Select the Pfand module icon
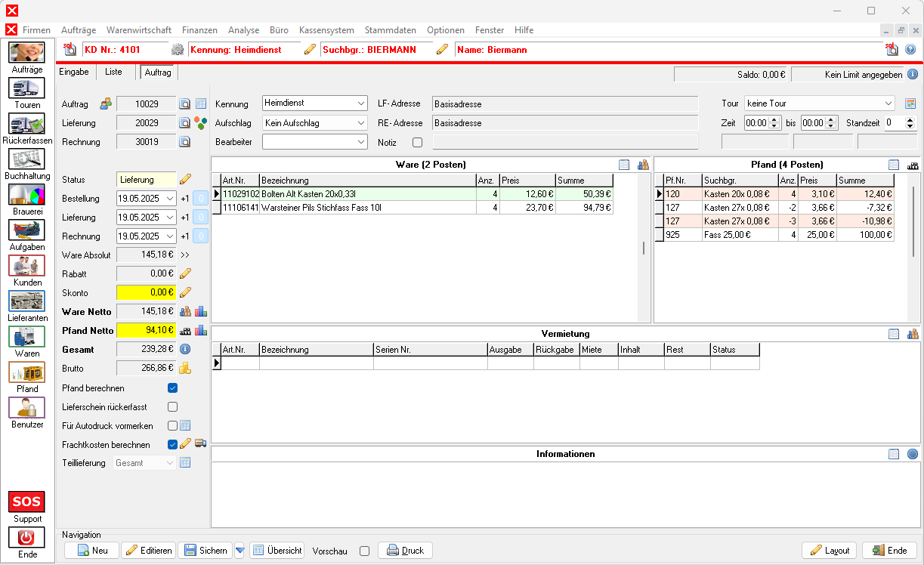Image resolution: width=924 pixels, height=565 pixels. [x=27, y=372]
